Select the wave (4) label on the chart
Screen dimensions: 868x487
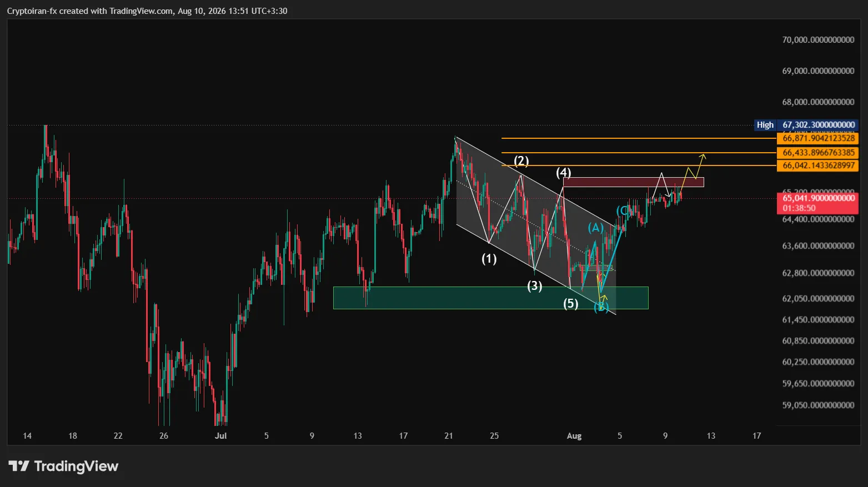point(564,173)
